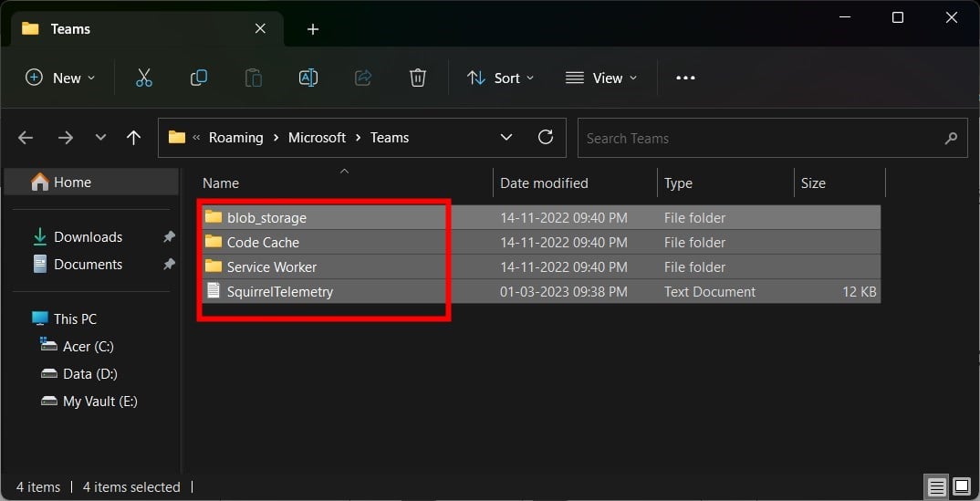Delete selection with the trash icon

point(418,78)
